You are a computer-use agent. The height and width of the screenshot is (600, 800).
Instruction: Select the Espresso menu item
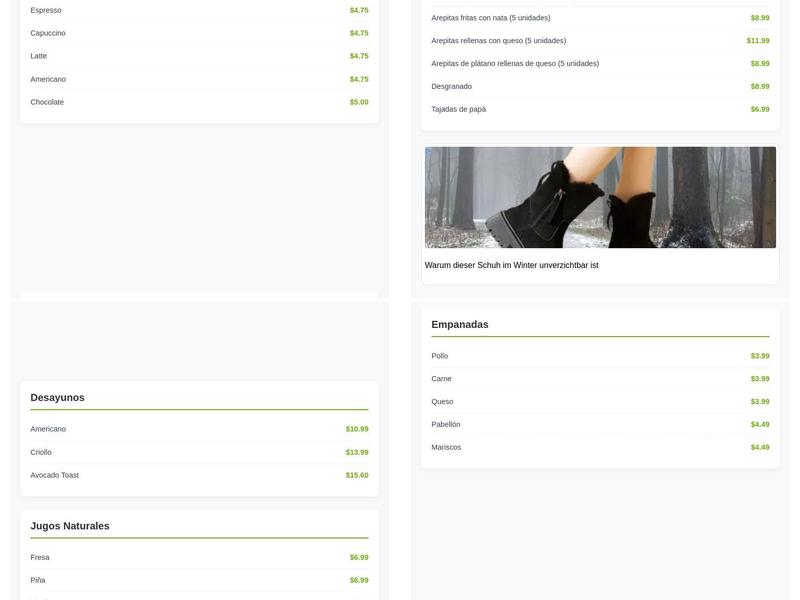point(46,10)
